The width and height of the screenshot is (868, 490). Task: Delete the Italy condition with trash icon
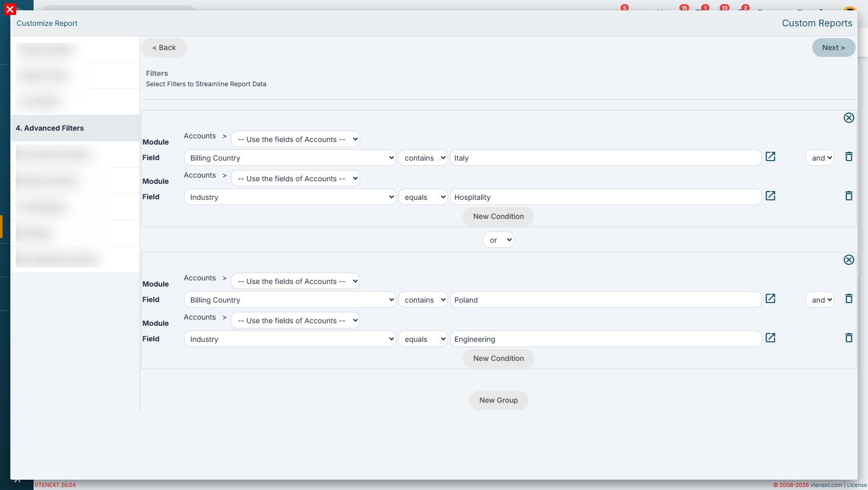pos(848,156)
